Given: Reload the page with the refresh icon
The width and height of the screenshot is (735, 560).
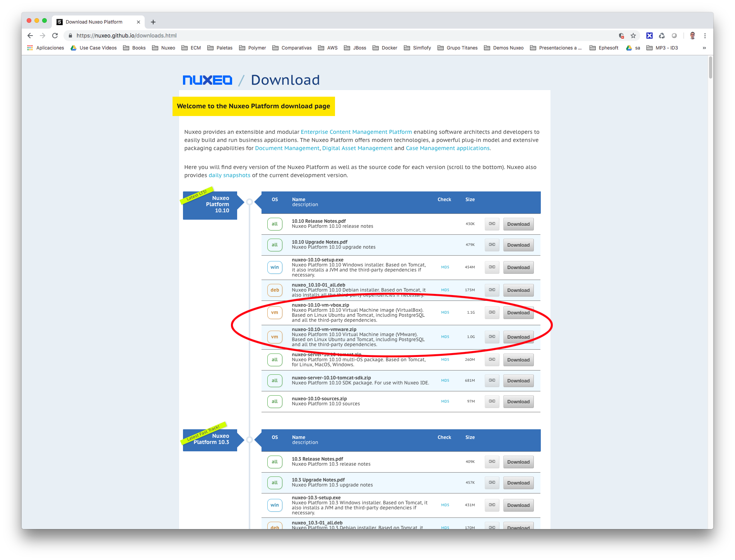Looking at the screenshot, I should coord(55,35).
